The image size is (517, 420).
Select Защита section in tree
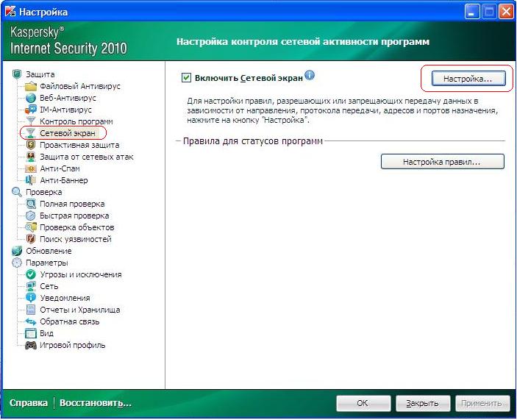tap(40, 74)
